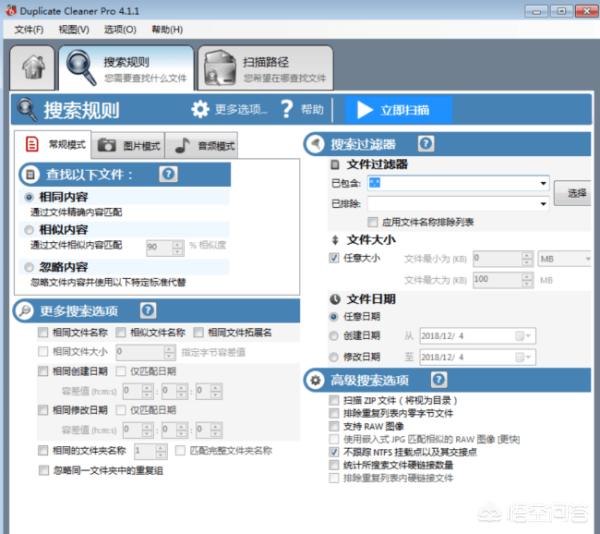This screenshot has width=600, height=534.
Task: Click the 搜索过滤器 header funnel icon
Action: click(315, 144)
